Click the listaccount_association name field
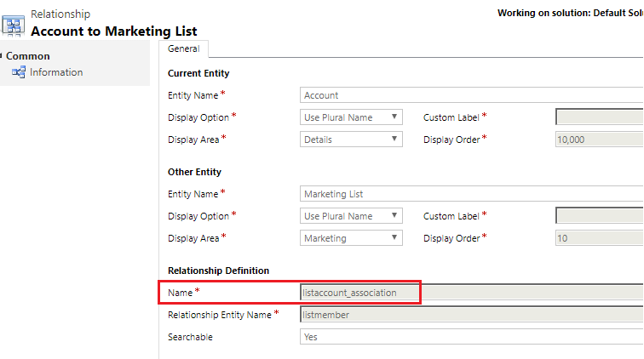Viewport: 644px width, 359px height. pos(472,292)
